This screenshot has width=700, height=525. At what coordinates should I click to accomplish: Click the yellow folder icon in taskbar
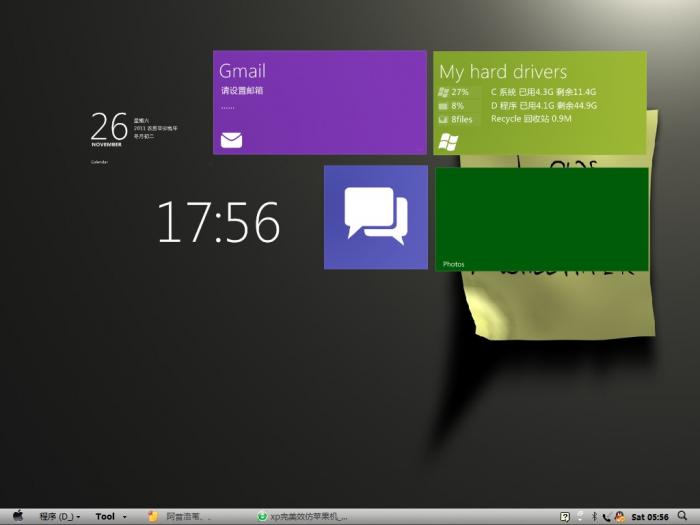153,517
